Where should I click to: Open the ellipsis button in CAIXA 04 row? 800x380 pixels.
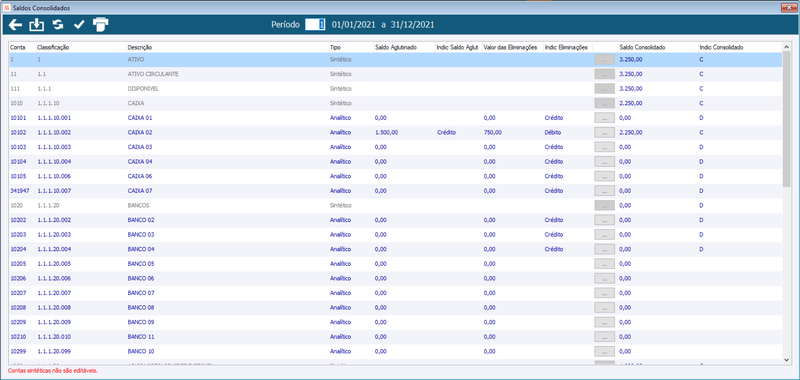[x=605, y=162]
